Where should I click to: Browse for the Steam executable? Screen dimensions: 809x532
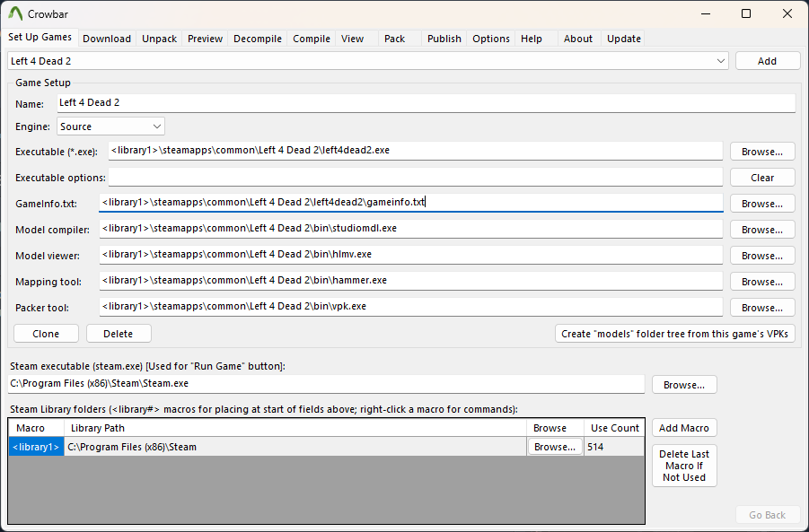point(684,385)
